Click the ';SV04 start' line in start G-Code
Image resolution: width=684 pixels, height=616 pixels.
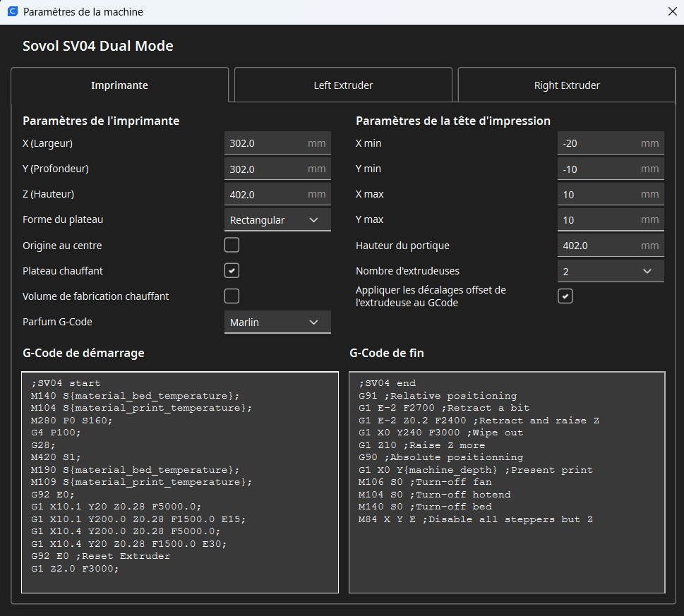click(x=66, y=383)
